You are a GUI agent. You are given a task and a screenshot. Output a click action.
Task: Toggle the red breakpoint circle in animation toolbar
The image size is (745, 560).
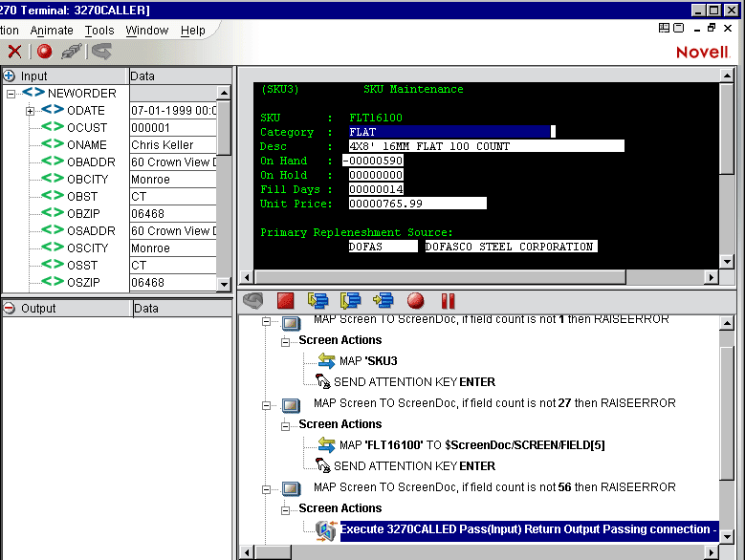pos(415,301)
